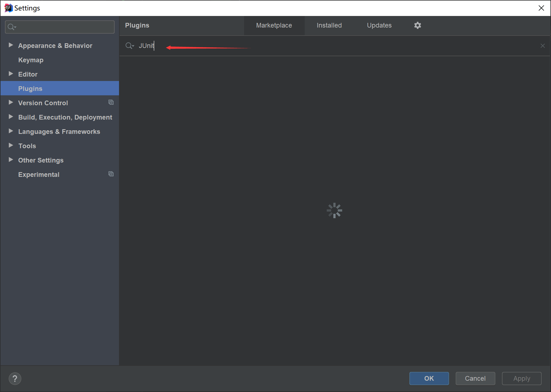This screenshot has height=392, width=551.
Task: Open the plugins gear settings menu
Action: (x=417, y=25)
